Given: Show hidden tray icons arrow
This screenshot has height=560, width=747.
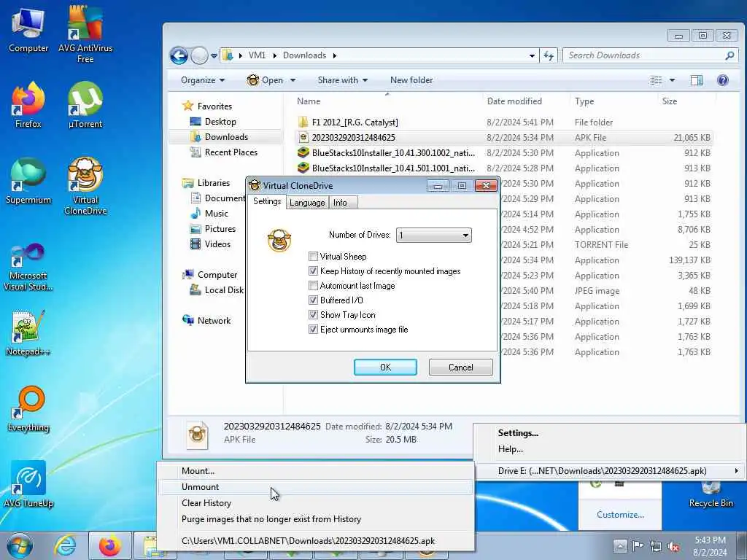Looking at the screenshot, I should (620, 545).
